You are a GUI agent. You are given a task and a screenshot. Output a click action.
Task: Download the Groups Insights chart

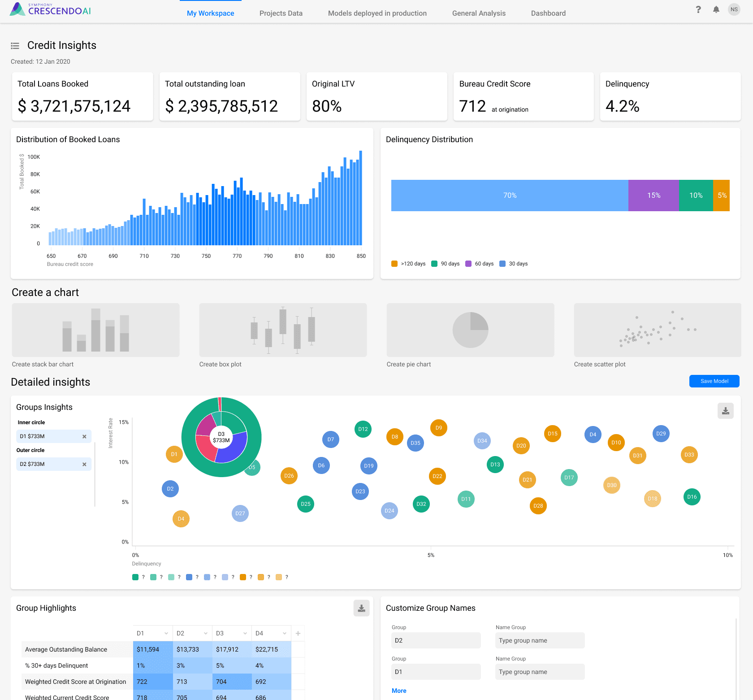coord(726,411)
